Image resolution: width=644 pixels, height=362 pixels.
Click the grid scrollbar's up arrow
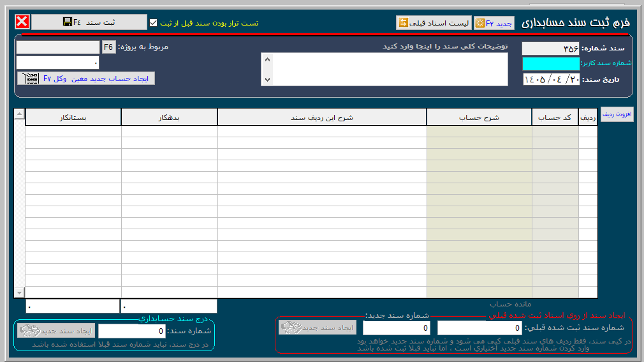tap(19, 114)
